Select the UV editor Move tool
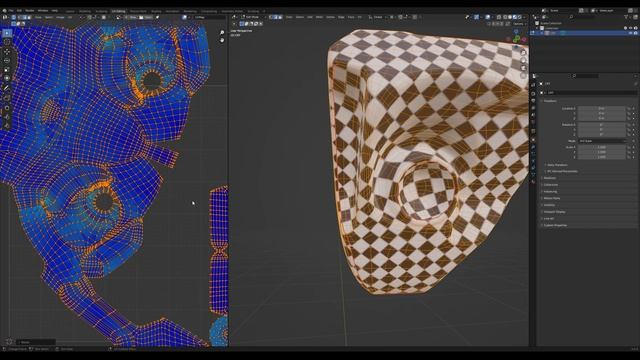This screenshot has width=640, height=360. coord(7,52)
